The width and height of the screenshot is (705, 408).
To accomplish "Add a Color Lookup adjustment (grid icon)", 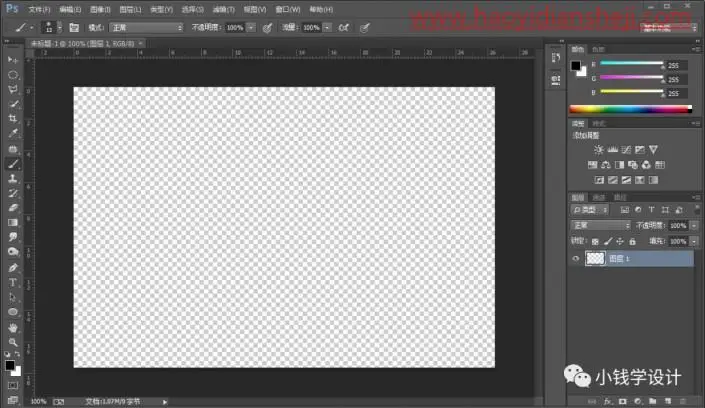I will pyautogui.click(x=660, y=165).
